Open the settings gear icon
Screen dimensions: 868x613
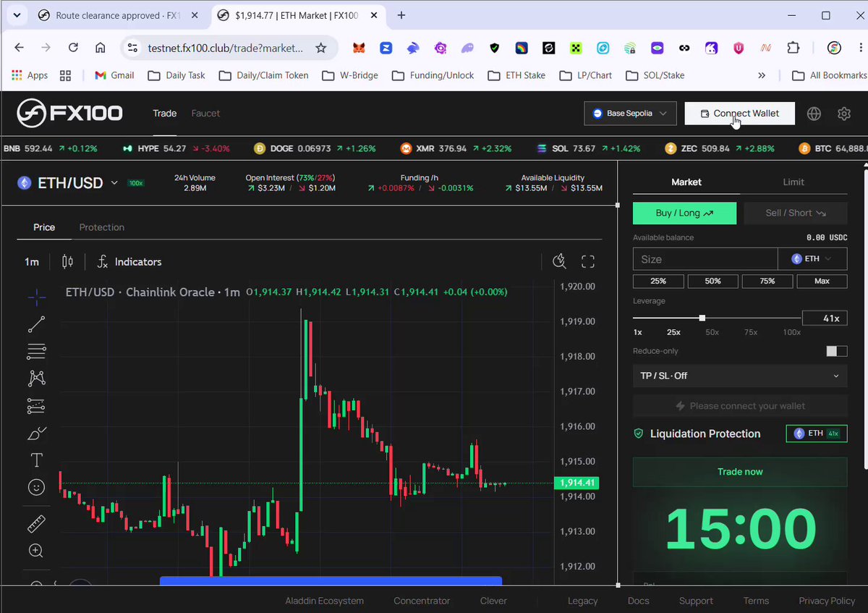[843, 114]
